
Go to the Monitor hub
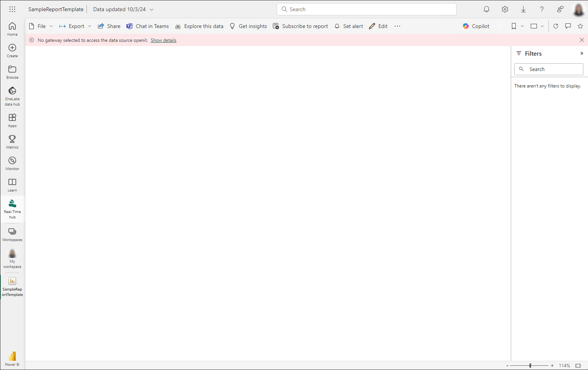pos(12,163)
